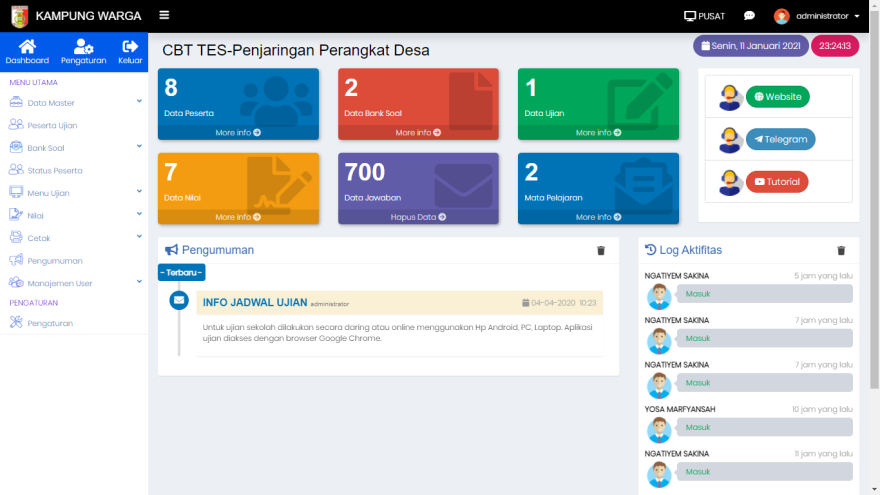Viewport: 880px width, 495px height.
Task: Click the calendar icon on announcement date
Action: (x=525, y=303)
